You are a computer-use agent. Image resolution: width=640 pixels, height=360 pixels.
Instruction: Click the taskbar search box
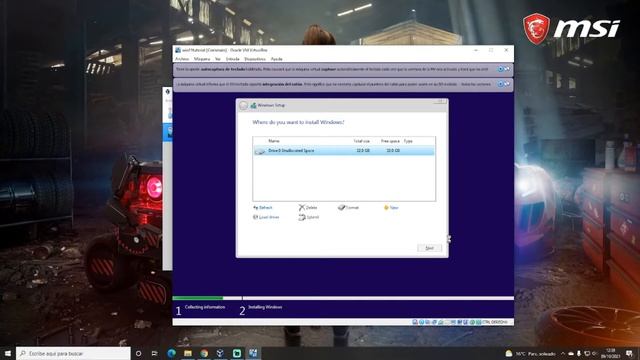coord(73,353)
